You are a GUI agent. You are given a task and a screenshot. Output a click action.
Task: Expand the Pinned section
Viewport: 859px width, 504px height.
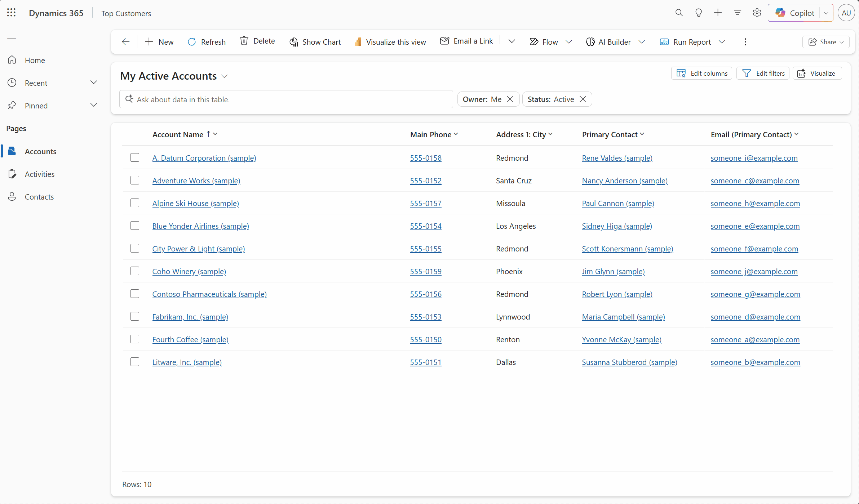94,105
